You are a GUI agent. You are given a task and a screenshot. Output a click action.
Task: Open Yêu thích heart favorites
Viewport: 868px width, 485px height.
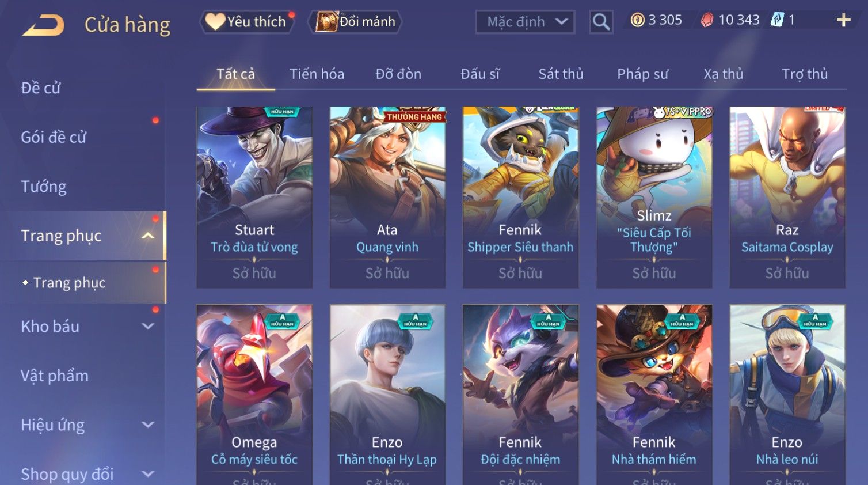point(247,22)
